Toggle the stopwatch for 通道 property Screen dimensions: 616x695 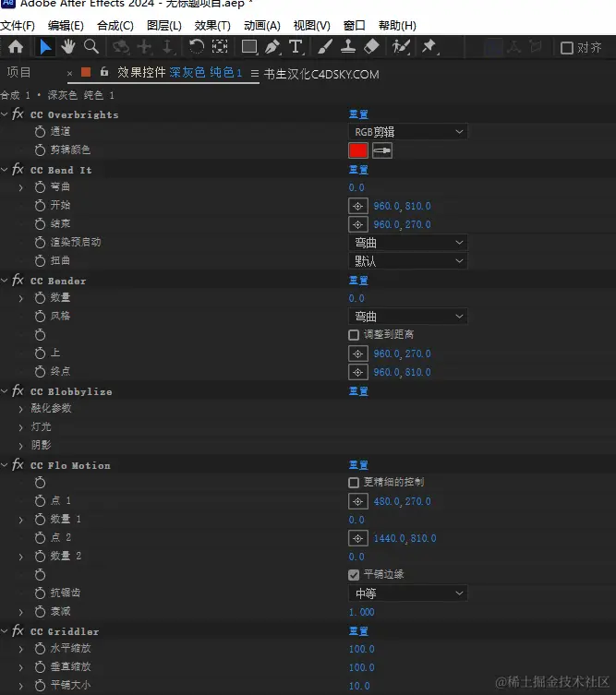pyautogui.click(x=40, y=132)
